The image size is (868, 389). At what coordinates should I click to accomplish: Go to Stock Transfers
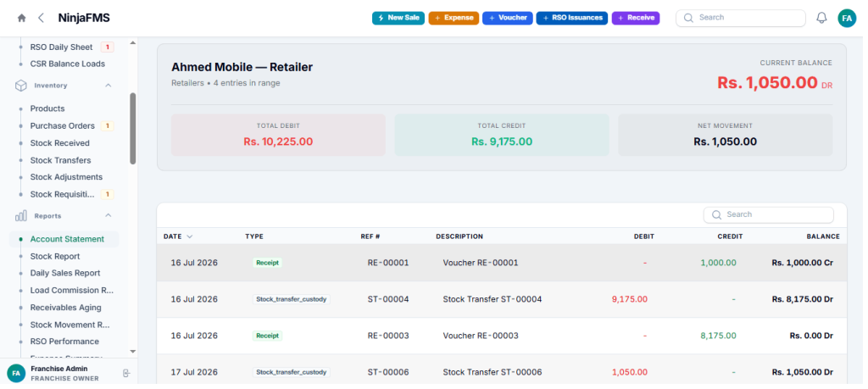click(x=60, y=160)
